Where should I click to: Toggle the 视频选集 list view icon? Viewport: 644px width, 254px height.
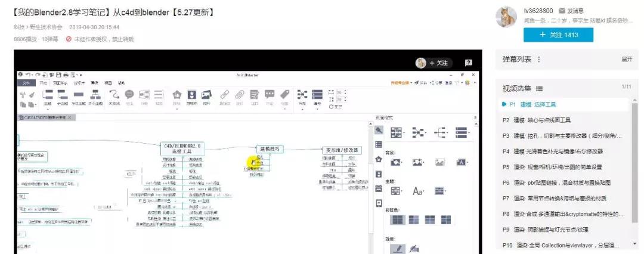coord(539,88)
